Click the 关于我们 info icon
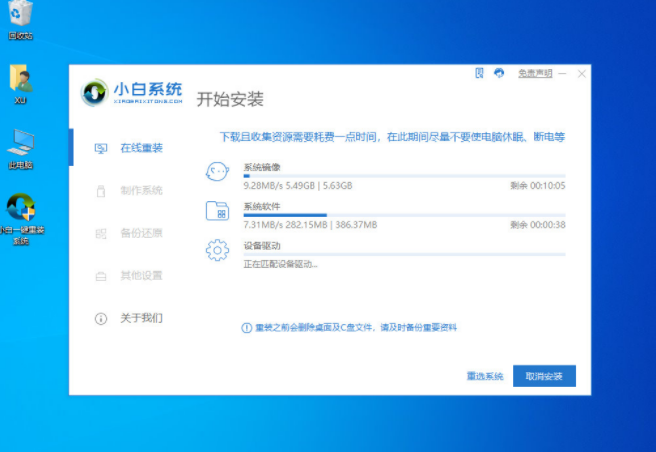Image resolution: width=656 pixels, height=452 pixels. point(101,318)
